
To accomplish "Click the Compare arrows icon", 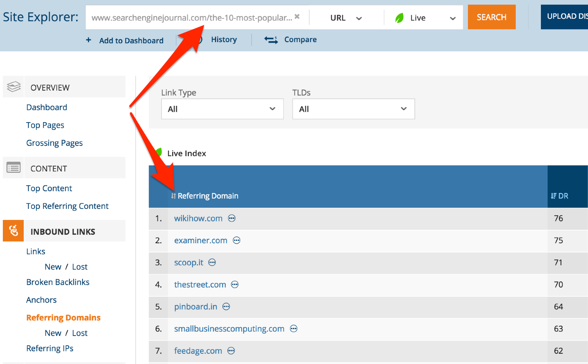I will pos(271,40).
